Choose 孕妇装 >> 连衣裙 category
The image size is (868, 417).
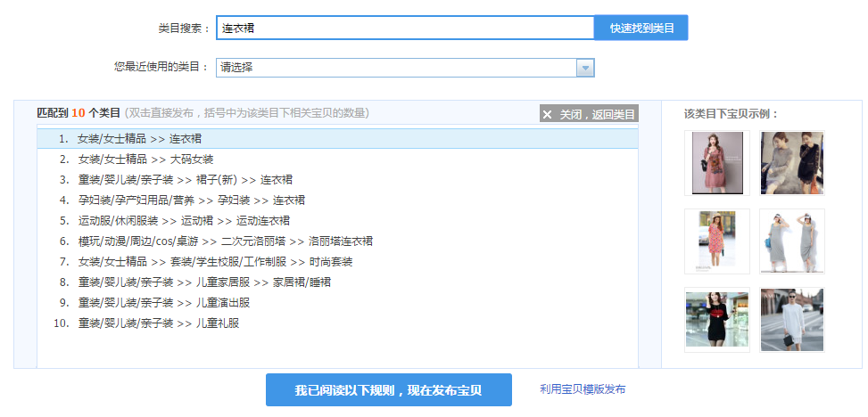(x=191, y=200)
